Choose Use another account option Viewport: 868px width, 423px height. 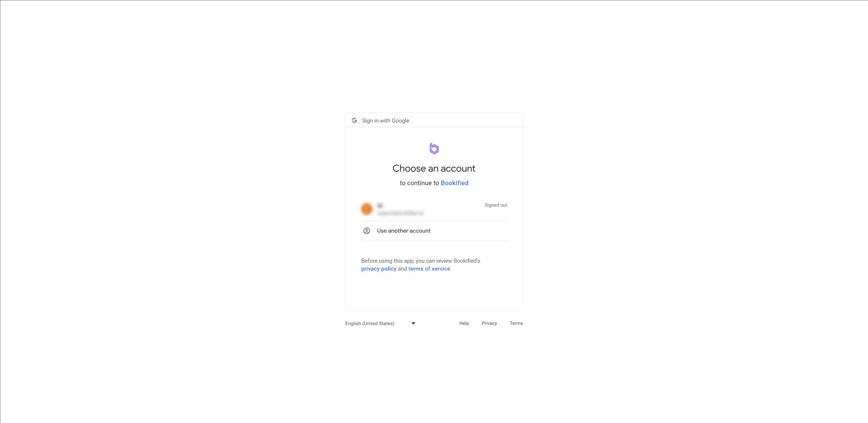(434, 231)
